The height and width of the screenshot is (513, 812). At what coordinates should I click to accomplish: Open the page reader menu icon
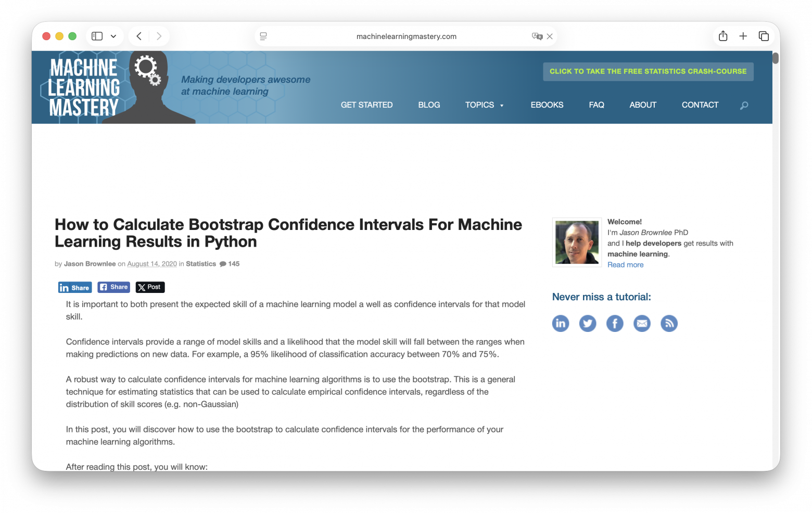pos(263,36)
